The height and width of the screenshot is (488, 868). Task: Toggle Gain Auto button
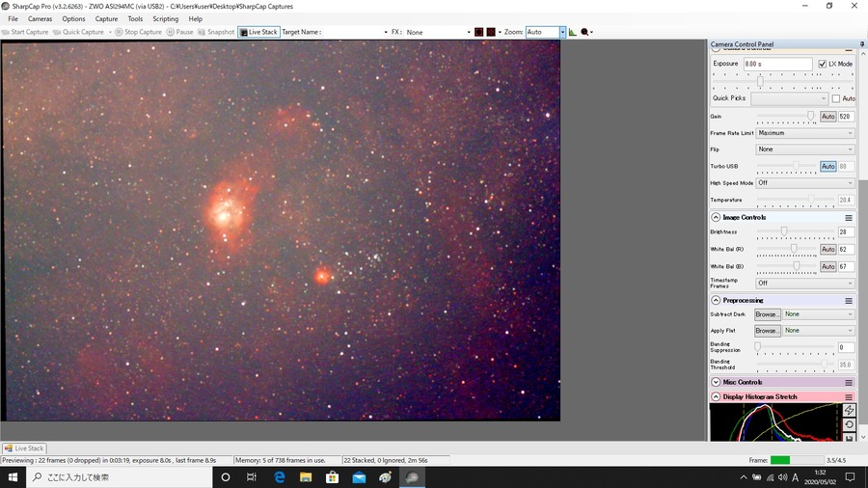(x=827, y=116)
